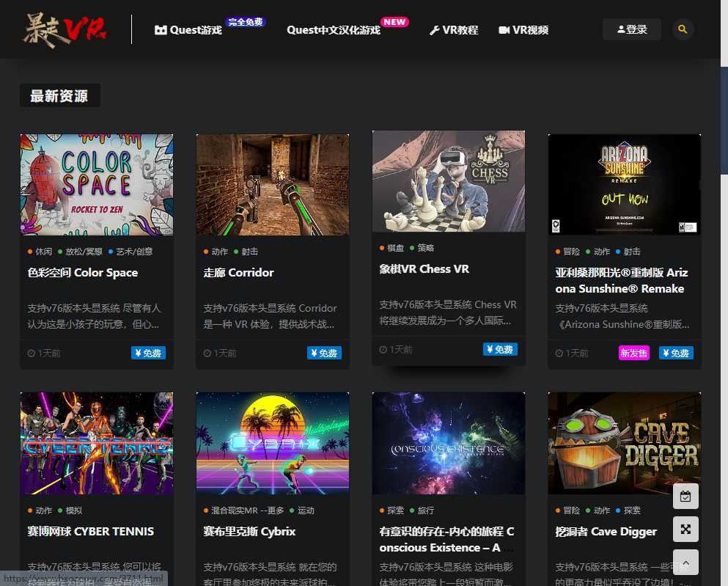Image resolution: width=728 pixels, height=586 pixels.
Task: Open the Cave Digger cover thumbnail
Action: pos(625,443)
